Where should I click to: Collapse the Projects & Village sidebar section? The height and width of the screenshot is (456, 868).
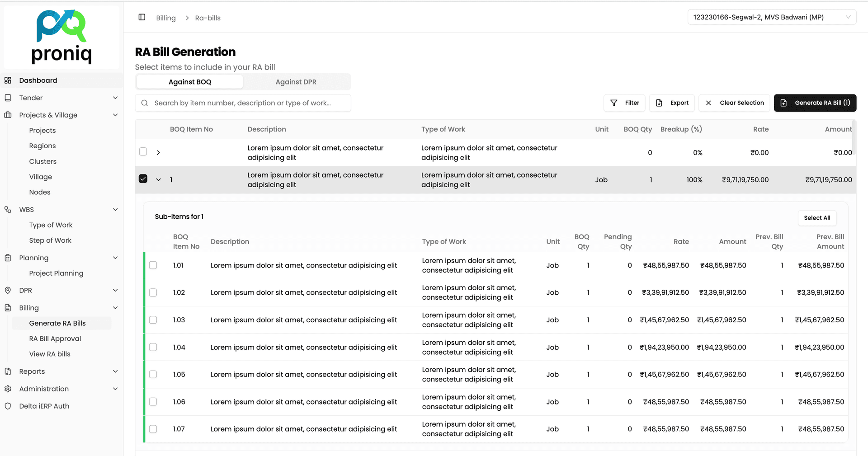[115, 115]
